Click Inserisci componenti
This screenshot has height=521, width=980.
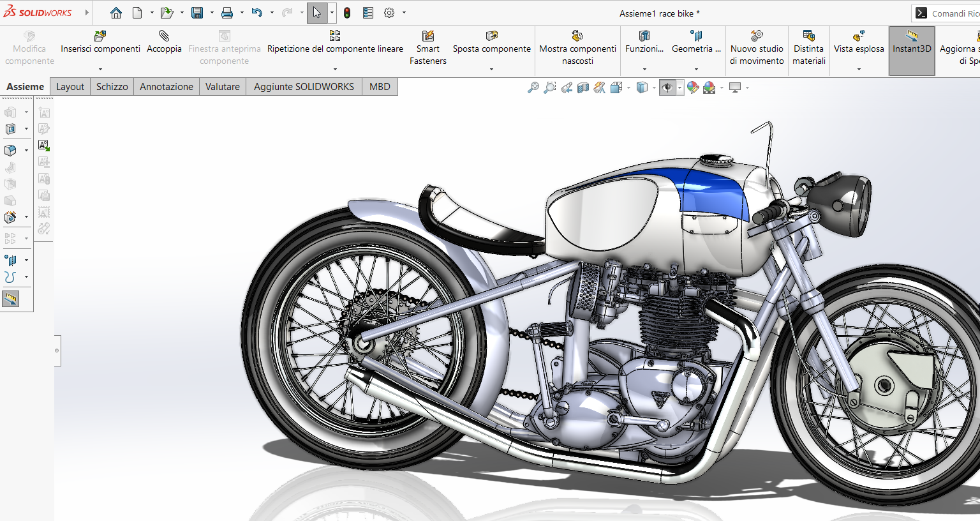point(100,43)
